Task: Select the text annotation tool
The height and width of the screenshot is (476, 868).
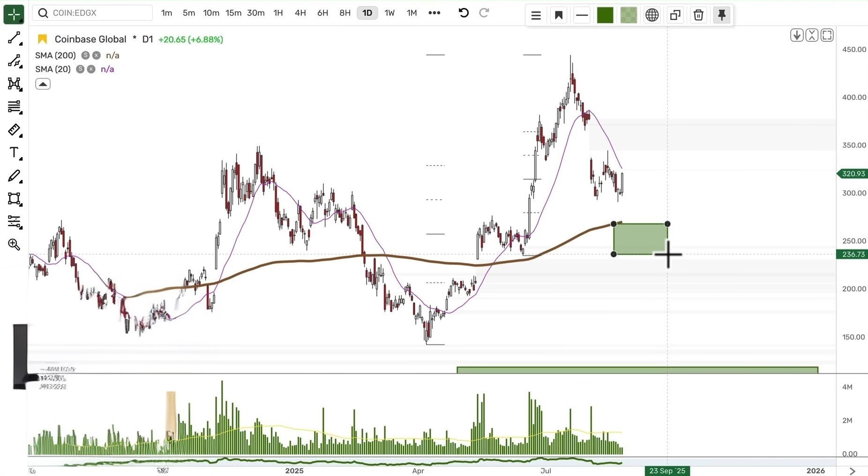Action: pyautogui.click(x=14, y=153)
